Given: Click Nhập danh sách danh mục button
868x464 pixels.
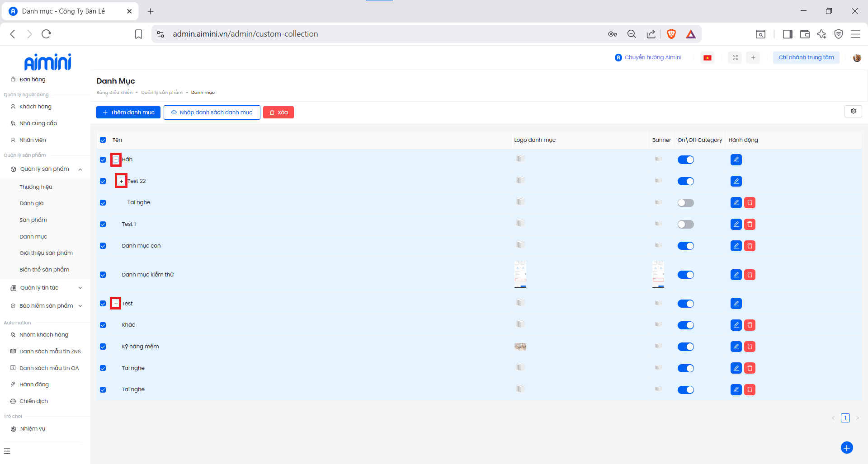Looking at the screenshot, I should (212, 112).
